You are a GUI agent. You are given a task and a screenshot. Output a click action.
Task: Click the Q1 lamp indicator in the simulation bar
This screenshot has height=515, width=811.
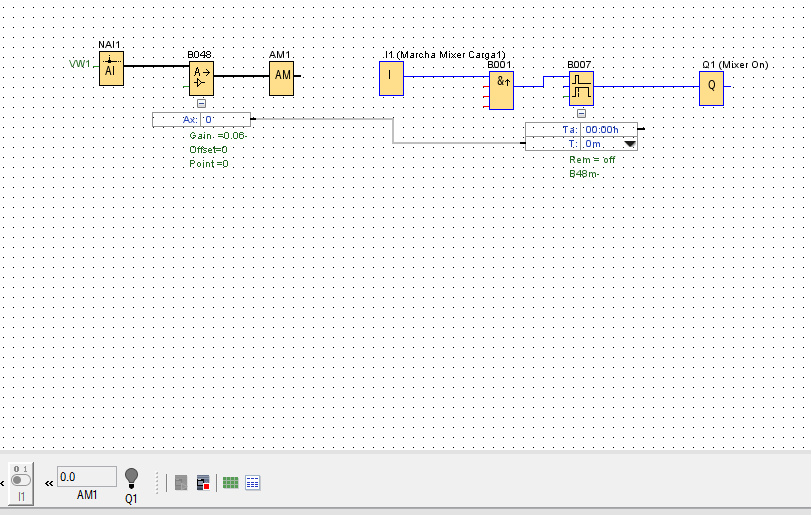coord(131,478)
